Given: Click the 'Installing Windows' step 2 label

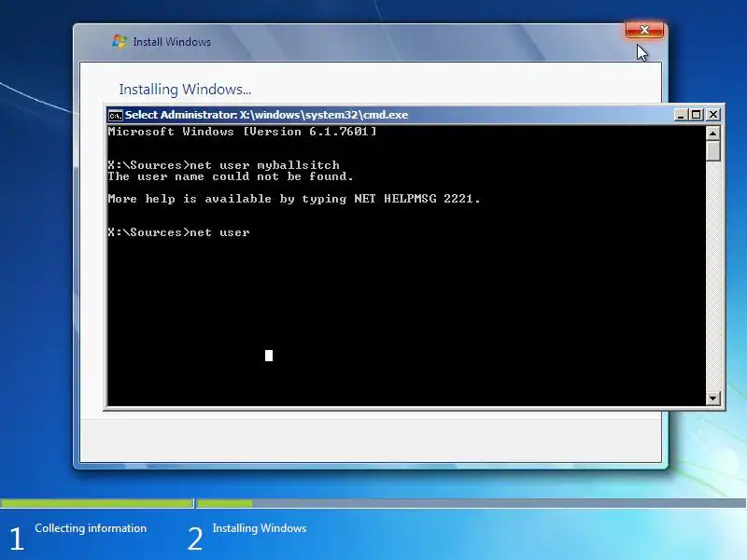Looking at the screenshot, I should [260, 528].
